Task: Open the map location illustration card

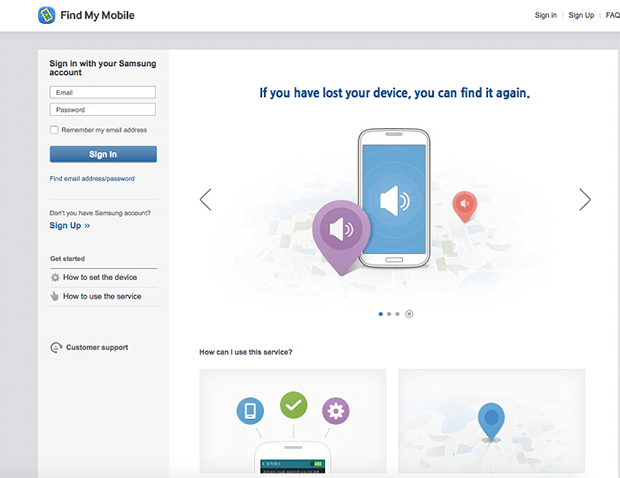Action: click(x=491, y=421)
